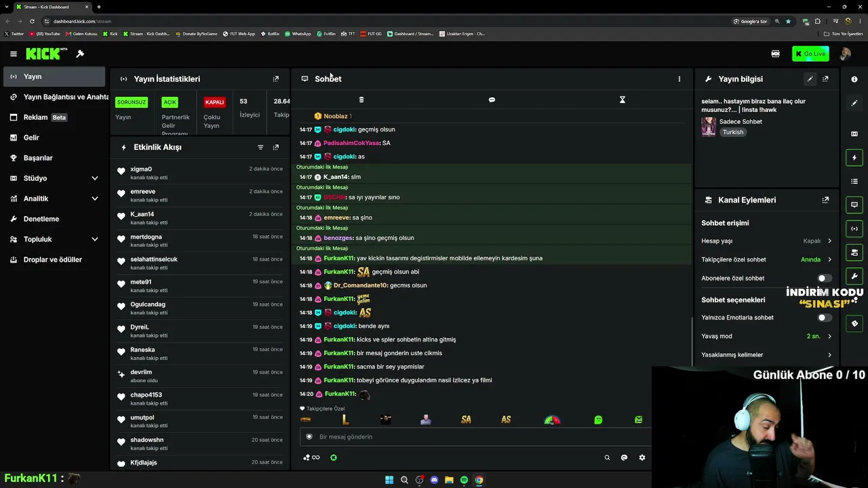The image size is (868, 488).
Task: Insert the gold SA emote from quick emotes
Action: click(466, 420)
